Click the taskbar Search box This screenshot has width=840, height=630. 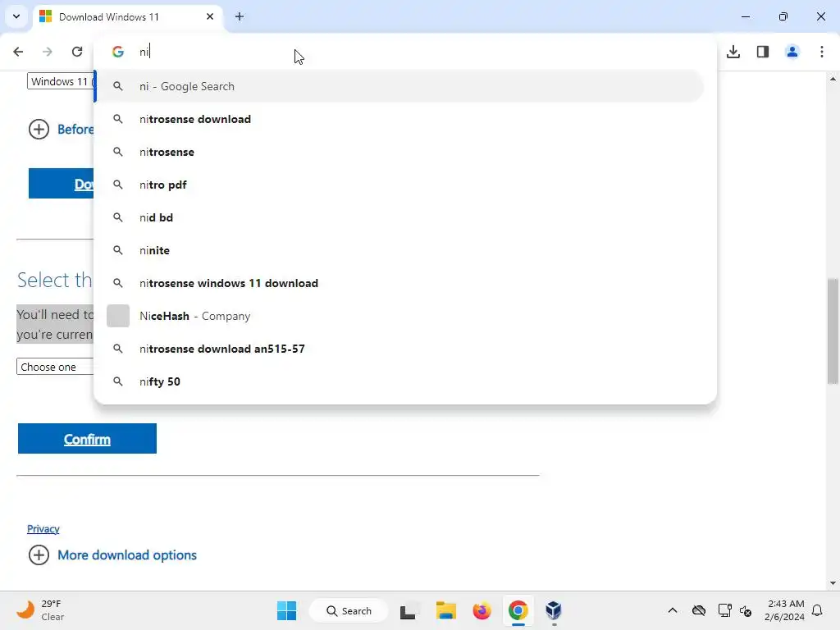[x=349, y=610]
